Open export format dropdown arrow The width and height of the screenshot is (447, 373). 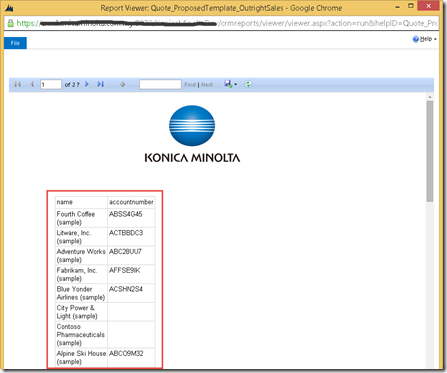click(236, 85)
